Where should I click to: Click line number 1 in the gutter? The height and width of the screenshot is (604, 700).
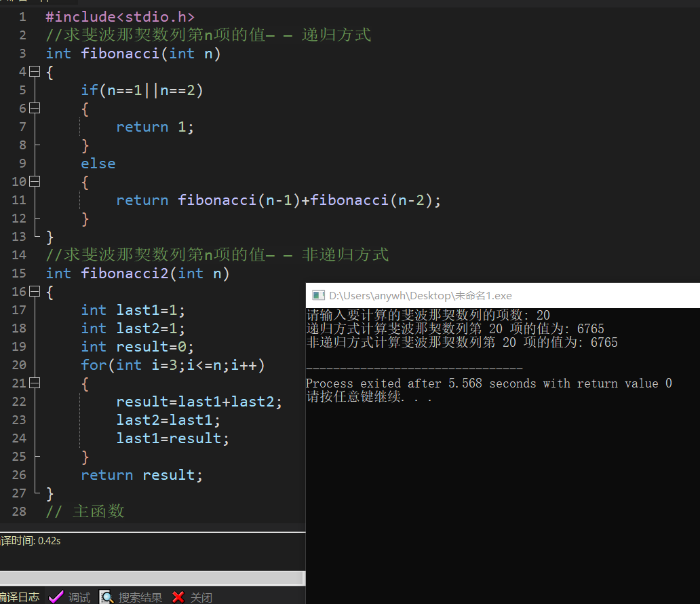[22, 17]
